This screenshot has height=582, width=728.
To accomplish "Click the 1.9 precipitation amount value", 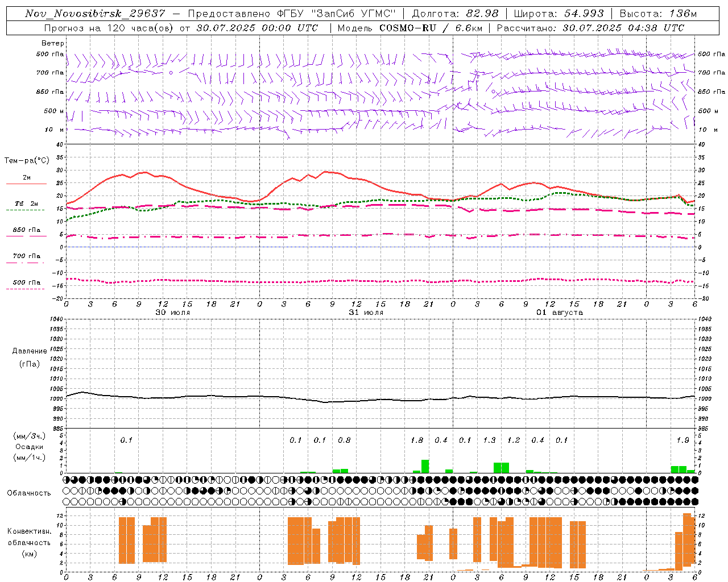I will click(682, 440).
